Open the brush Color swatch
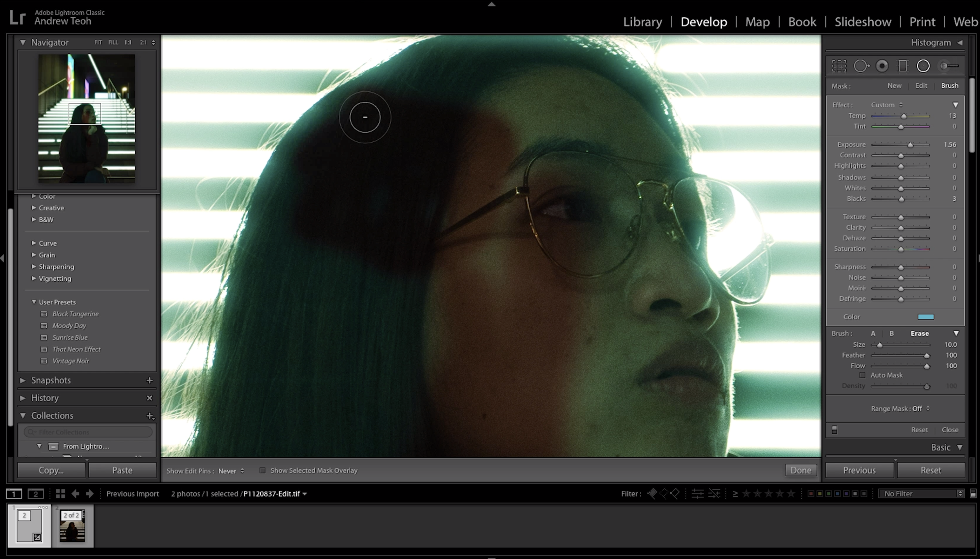 click(926, 317)
